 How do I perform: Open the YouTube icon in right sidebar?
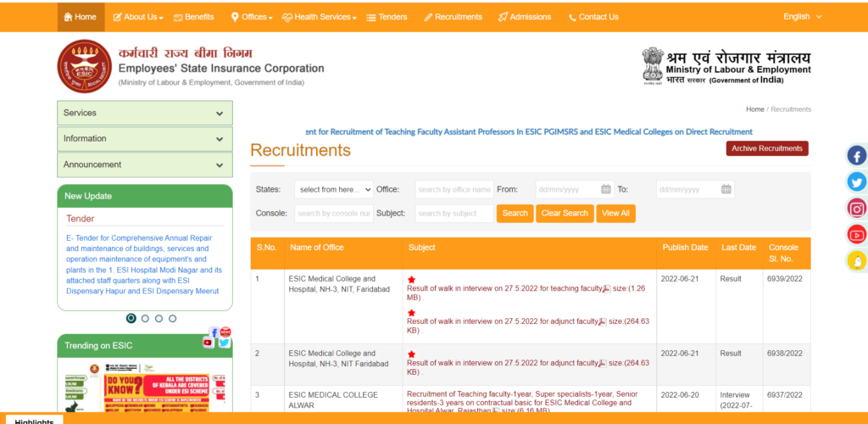(857, 234)
